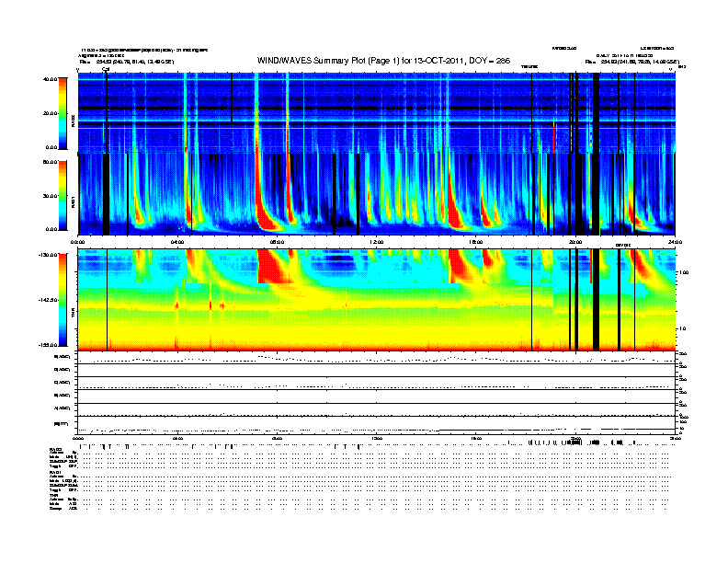Click the topmost line-plot row label
728x563 pixels.
click(63, 357)
